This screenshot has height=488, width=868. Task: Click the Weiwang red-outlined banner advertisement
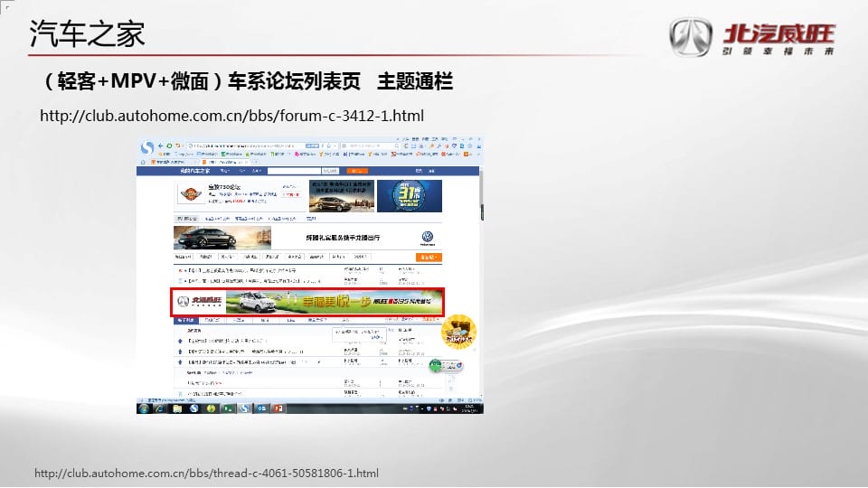307,302
